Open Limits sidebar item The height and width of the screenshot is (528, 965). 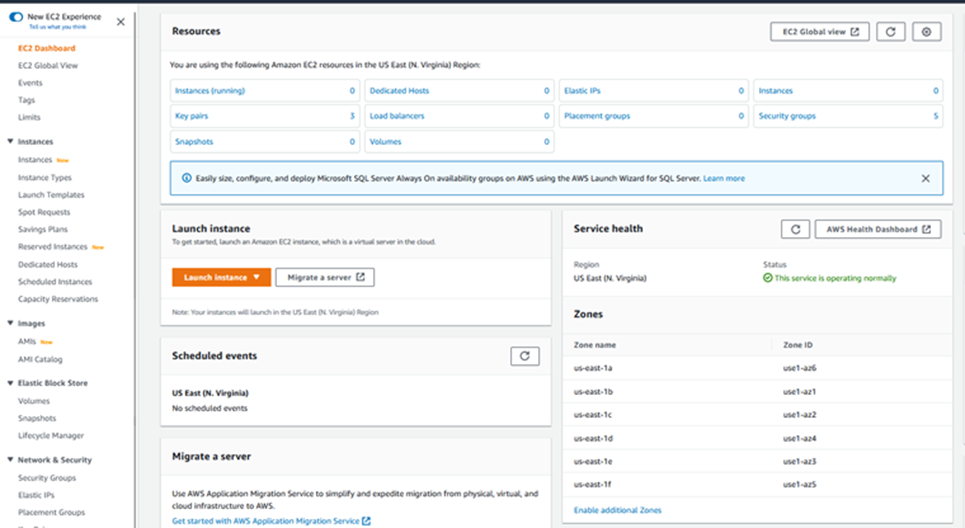coord(29,117)
